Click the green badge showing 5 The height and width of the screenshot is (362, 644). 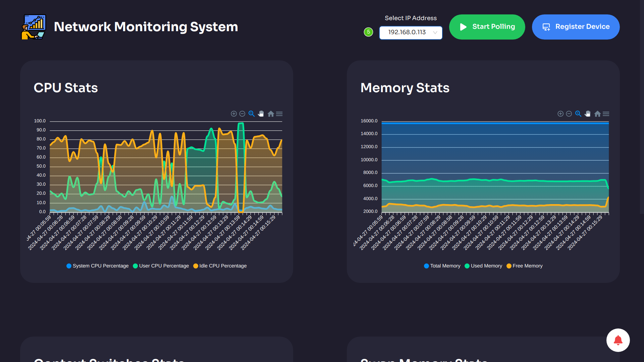click(x=368, y=32)
